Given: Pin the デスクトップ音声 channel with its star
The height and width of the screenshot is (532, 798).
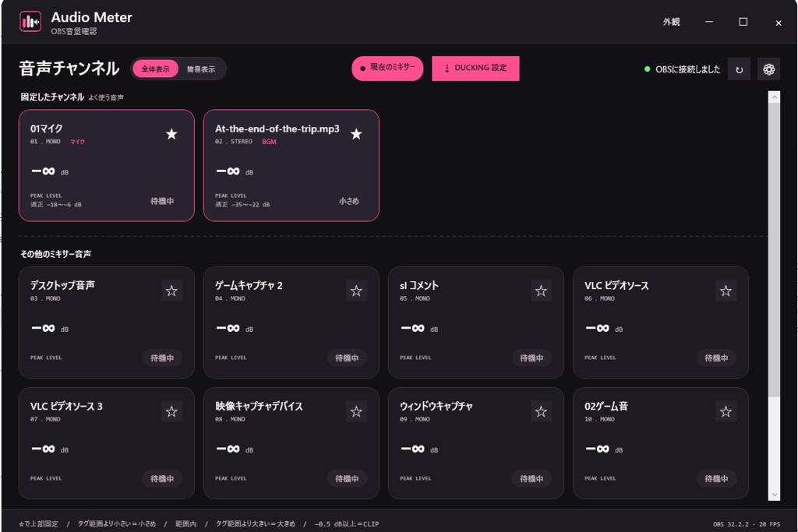Looking at the screenshot, I should 171,291.
